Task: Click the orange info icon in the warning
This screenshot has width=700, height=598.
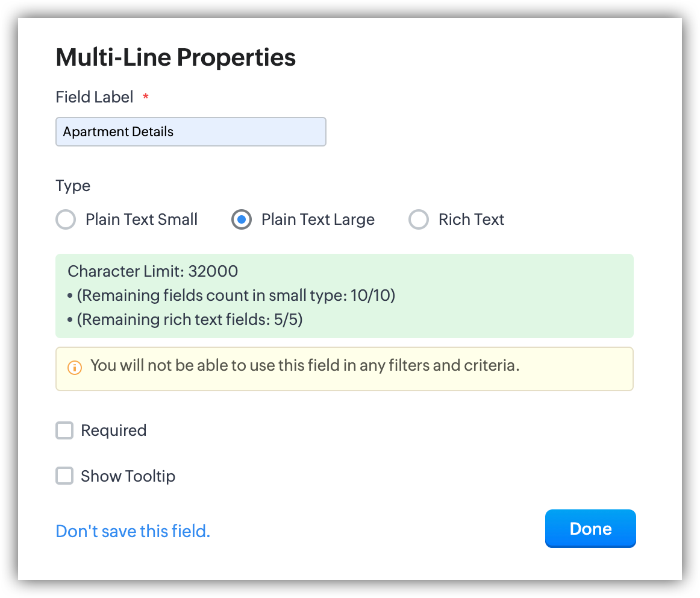Action: 75,367
